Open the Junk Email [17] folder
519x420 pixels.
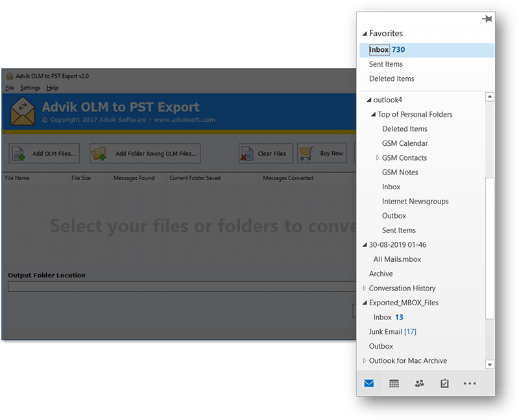[392, 332]
